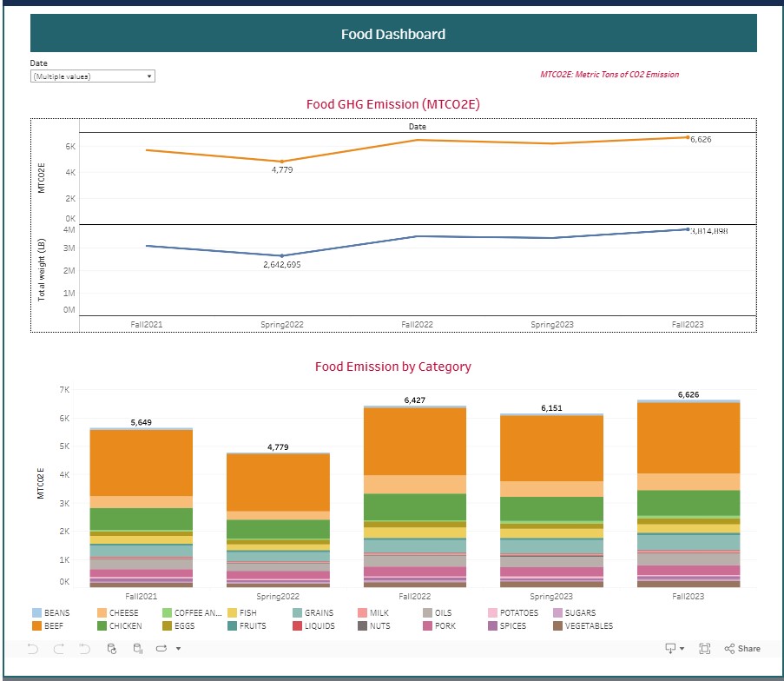Click the Fall2023 point on MTCO2E line

click(687, 137)
